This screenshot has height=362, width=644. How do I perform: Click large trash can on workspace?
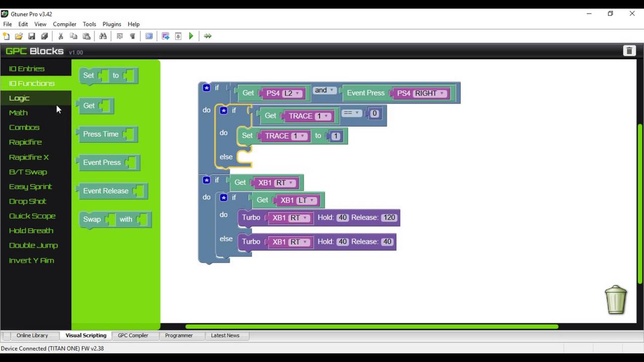[616, 300]
